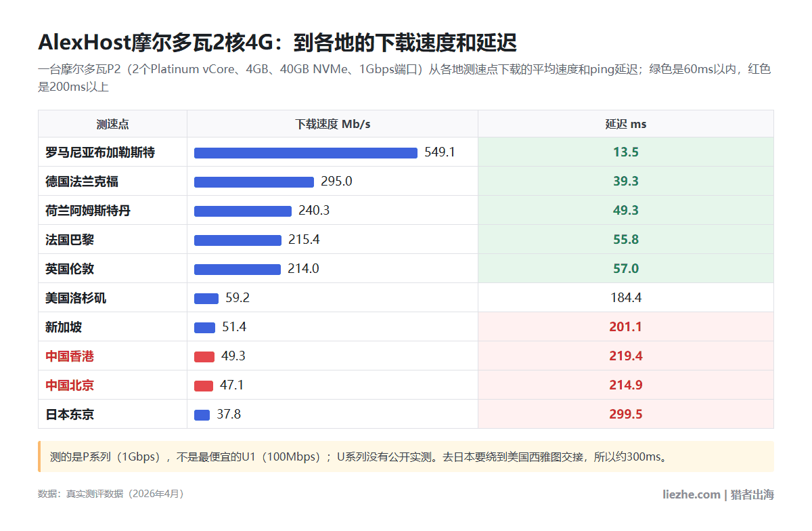Viewport: 812px width, 531px height.
Task: Click the 49.3 Mb/s value for 中国香港
Action: point(233,356)
